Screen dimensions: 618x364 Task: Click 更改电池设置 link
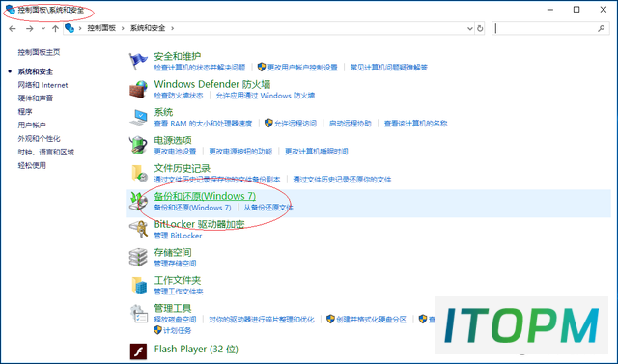[175, 152]
